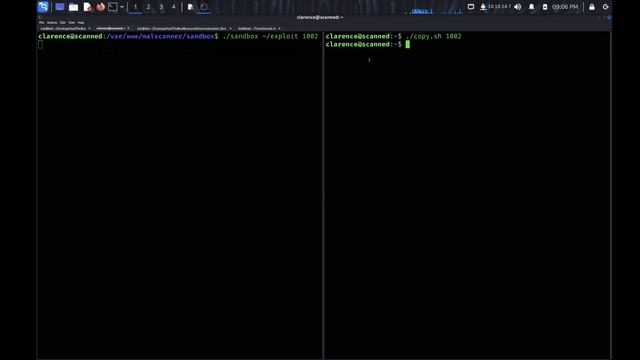Viewport: 640px width, 360px height.
Task: Click the CPU graph monitor in the panel
Action: tap(434, 10)
